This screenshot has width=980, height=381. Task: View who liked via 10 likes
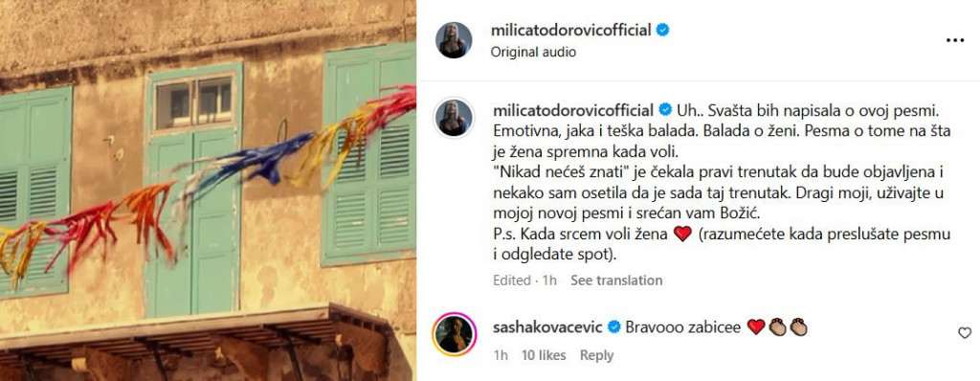click(x=544, y=355)
